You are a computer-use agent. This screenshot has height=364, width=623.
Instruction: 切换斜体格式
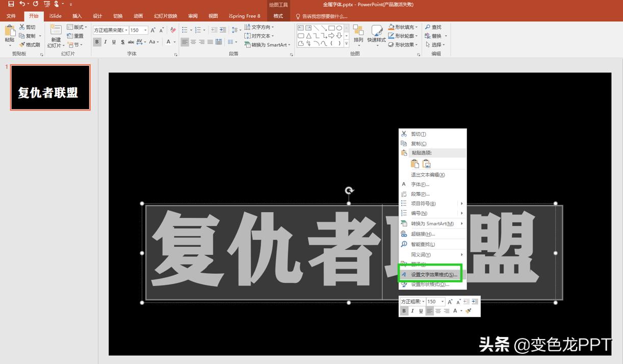[x=105, y=42]
